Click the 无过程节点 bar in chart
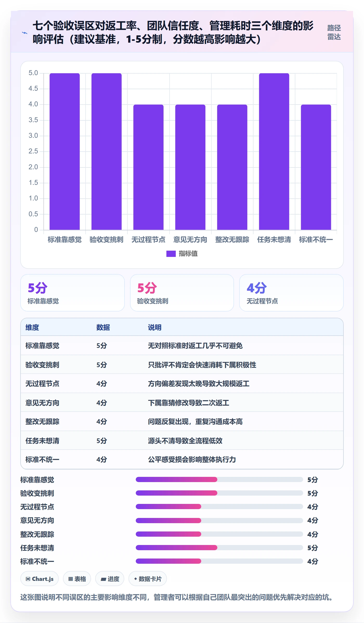 pyautogui.click(x=148, y=167)
